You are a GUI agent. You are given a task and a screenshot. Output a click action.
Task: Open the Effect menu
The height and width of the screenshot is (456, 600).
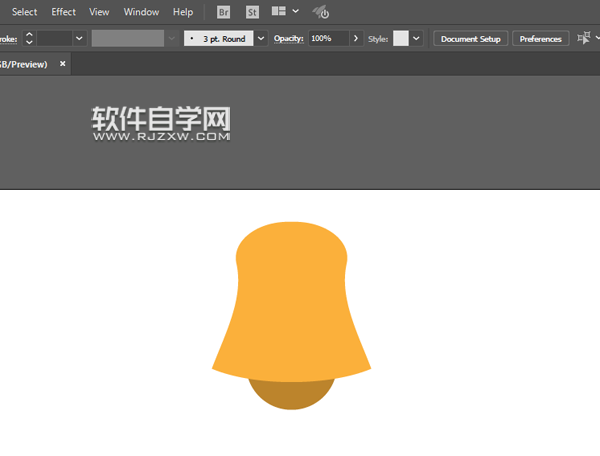click(63, 12)
